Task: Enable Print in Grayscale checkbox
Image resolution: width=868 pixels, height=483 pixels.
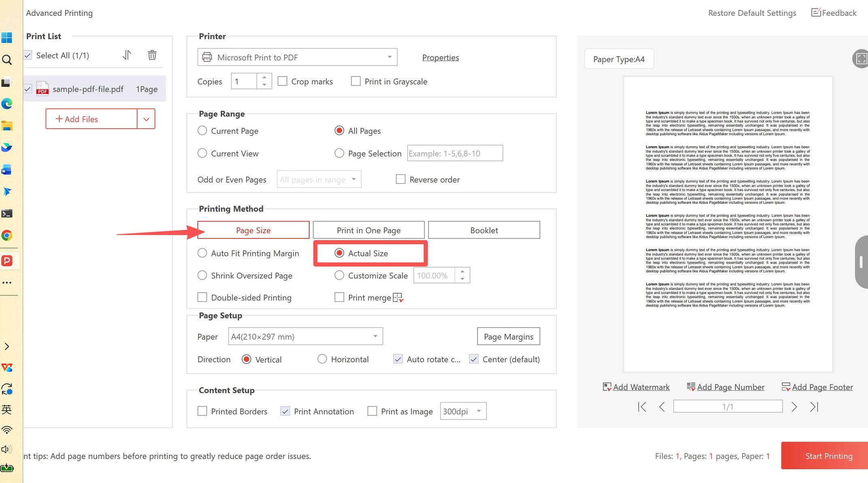Action: coord(356,81)
